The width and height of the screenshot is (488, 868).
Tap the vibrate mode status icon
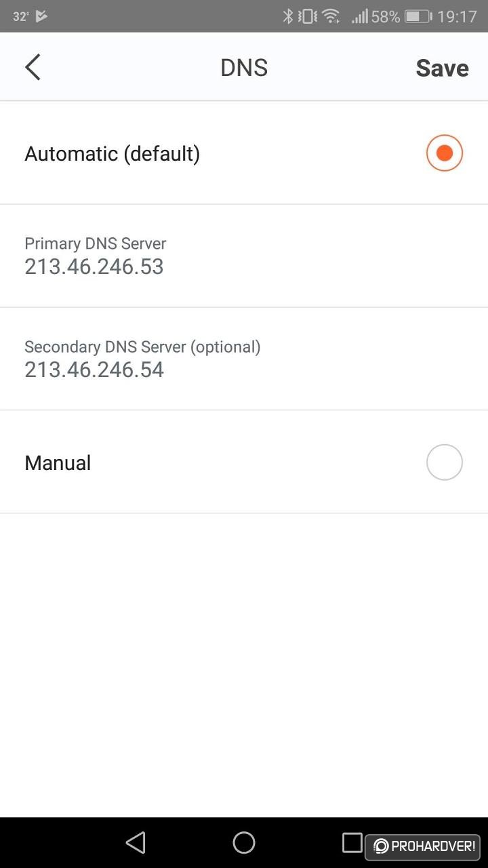[x=308, y=16]
